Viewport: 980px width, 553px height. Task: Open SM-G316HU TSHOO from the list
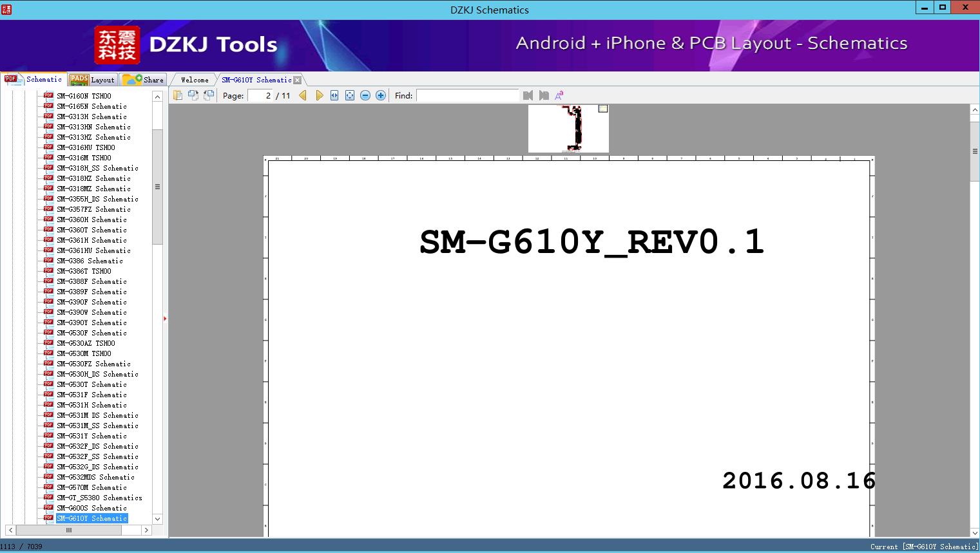tap(86, 147)
